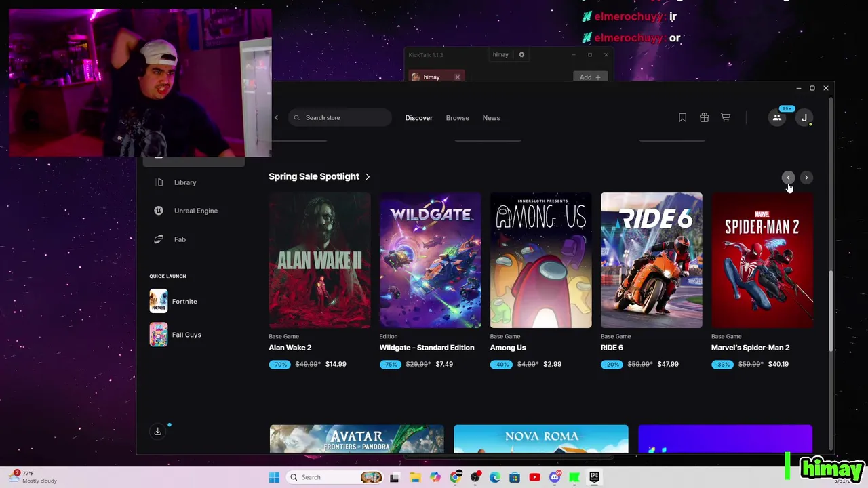Open Copilot from the taskbar

(435, 477)
